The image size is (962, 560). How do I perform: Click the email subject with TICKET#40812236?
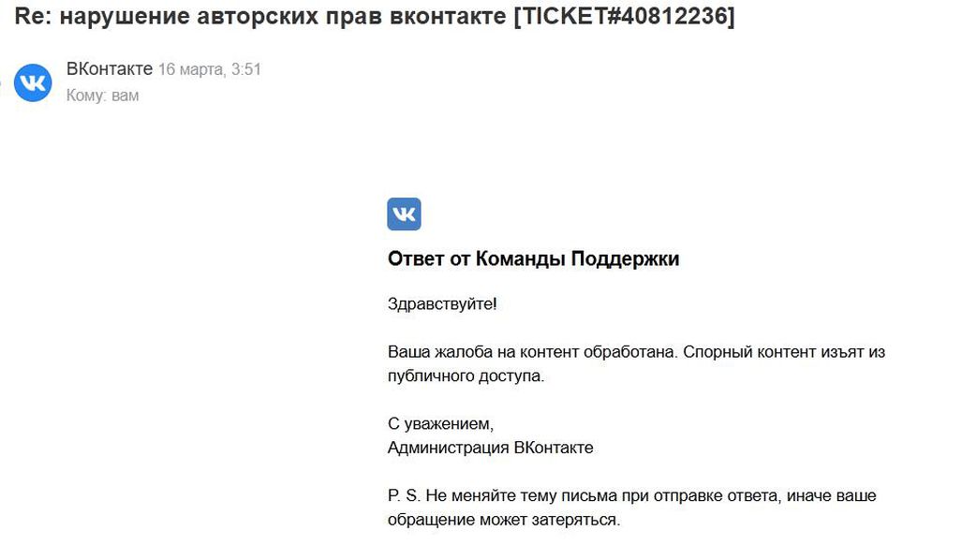[x=375, y=16]
